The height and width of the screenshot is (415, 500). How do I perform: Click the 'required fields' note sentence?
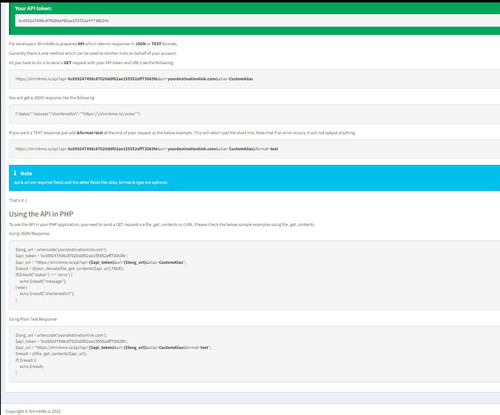point(91,182)
